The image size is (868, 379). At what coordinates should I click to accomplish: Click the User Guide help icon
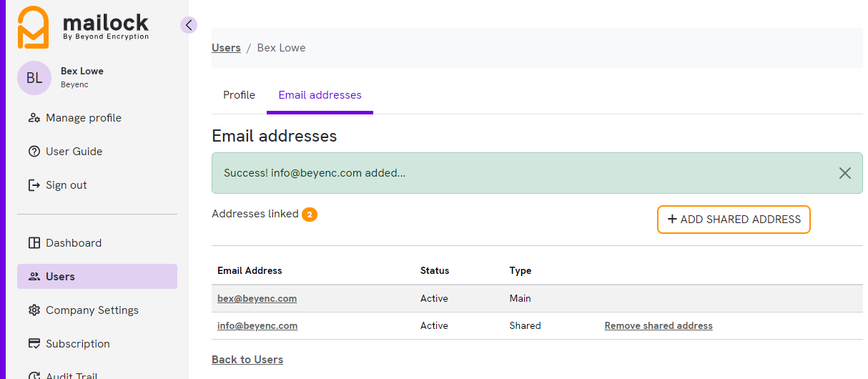(34, 152)
